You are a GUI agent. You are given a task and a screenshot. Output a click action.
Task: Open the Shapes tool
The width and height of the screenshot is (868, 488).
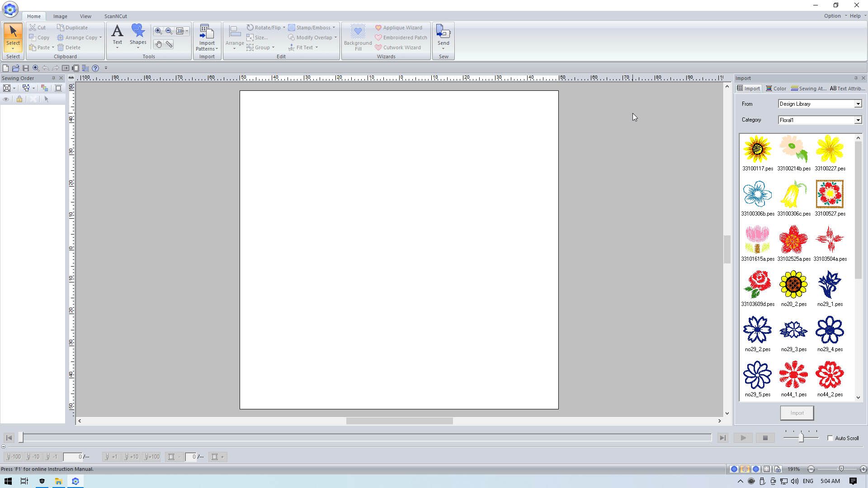coord(138,35)
